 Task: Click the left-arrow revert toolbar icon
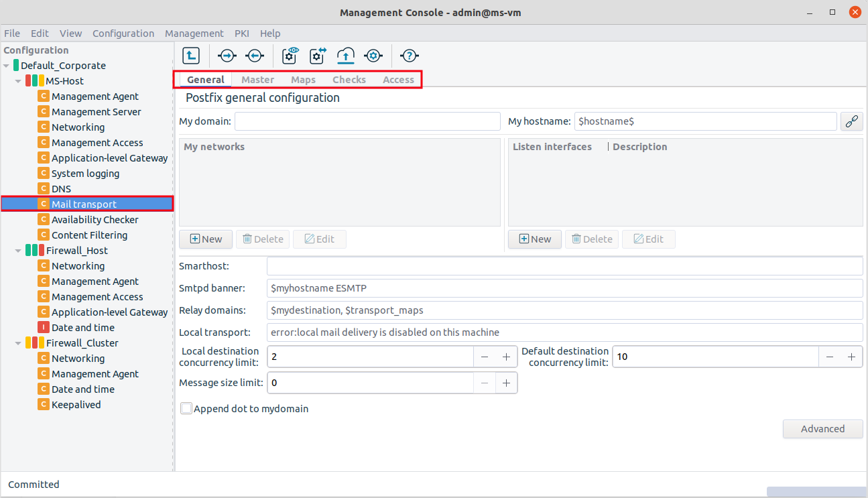coord(254,56)
